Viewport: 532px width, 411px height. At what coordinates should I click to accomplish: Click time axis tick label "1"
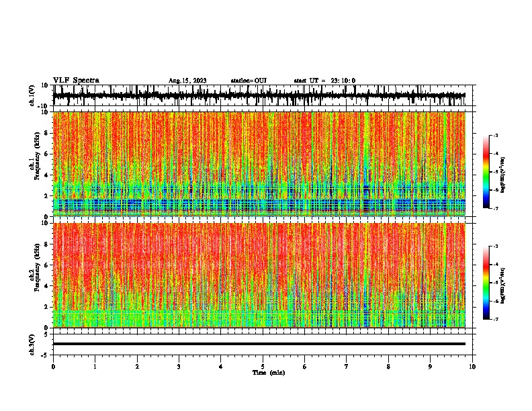tap(95, 367)
